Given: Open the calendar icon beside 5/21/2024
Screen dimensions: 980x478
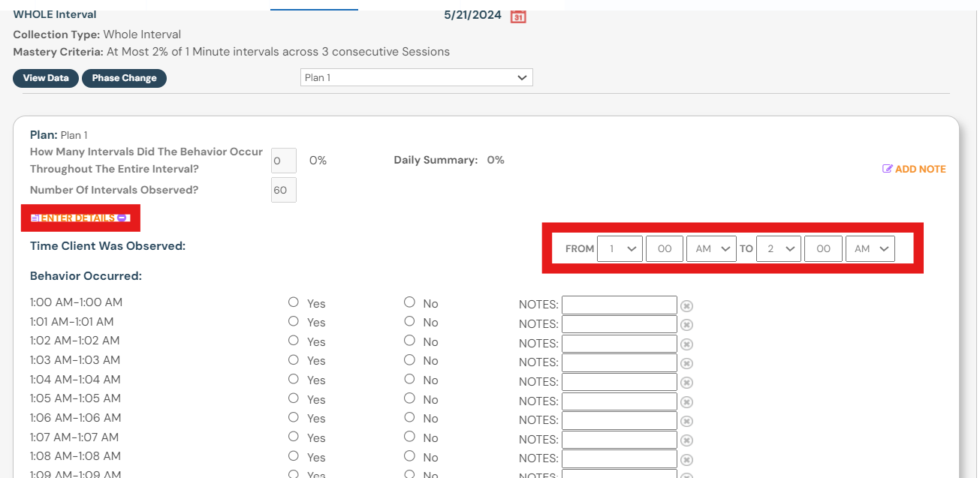Looking at the screenshot, I should coord(517,17).
